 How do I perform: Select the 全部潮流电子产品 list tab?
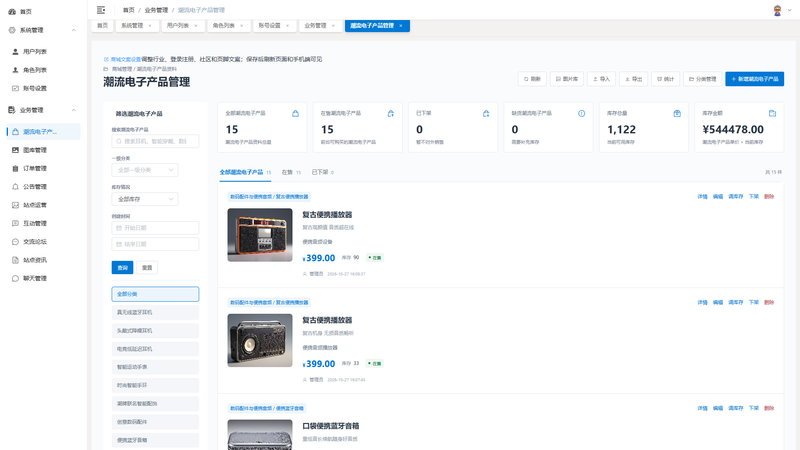coord(245,172)
